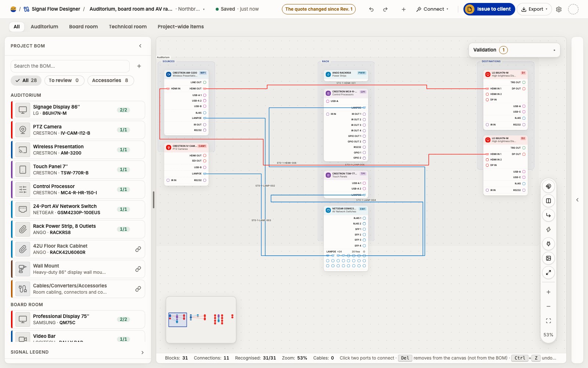Click the Search the BOM field

coord(70,66)
